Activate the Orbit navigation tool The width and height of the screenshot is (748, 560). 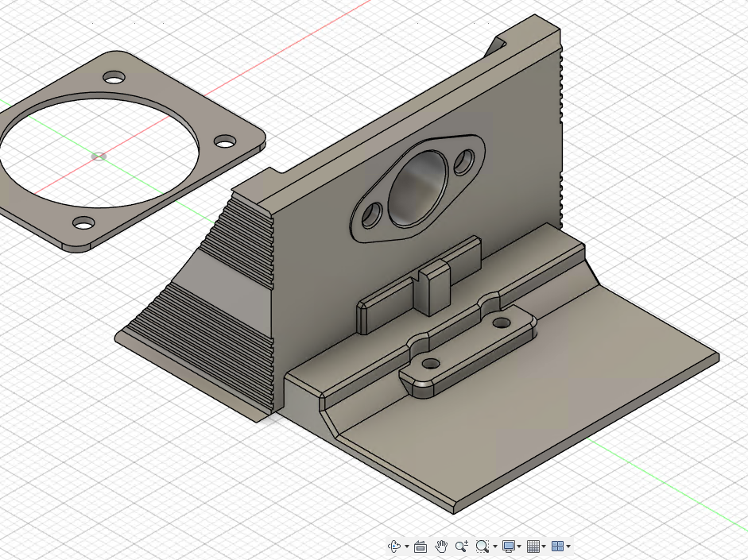tap(394, 546)
